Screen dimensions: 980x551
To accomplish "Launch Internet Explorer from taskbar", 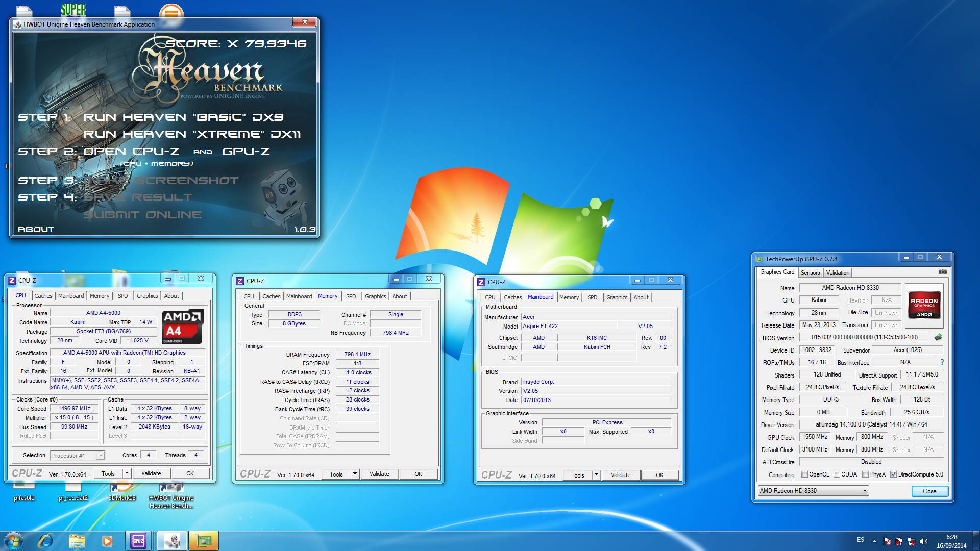I will (45, 541).
